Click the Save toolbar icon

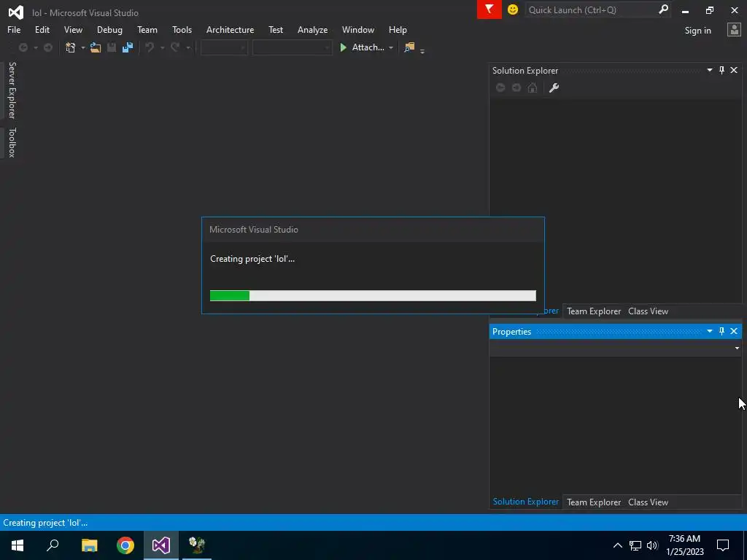click(112, 47)
